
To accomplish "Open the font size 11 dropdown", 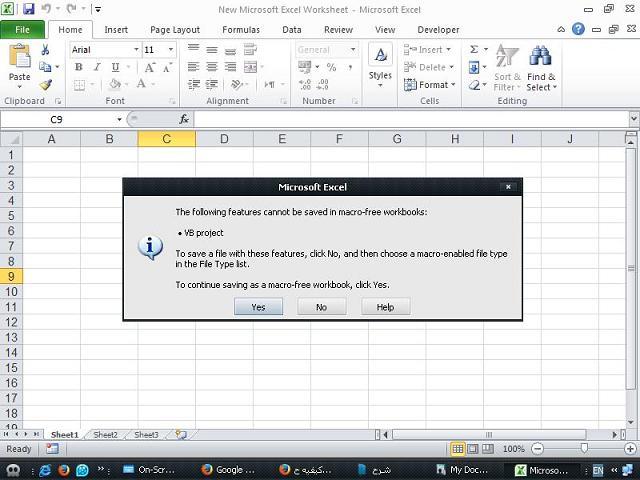I will coord(171,50).
